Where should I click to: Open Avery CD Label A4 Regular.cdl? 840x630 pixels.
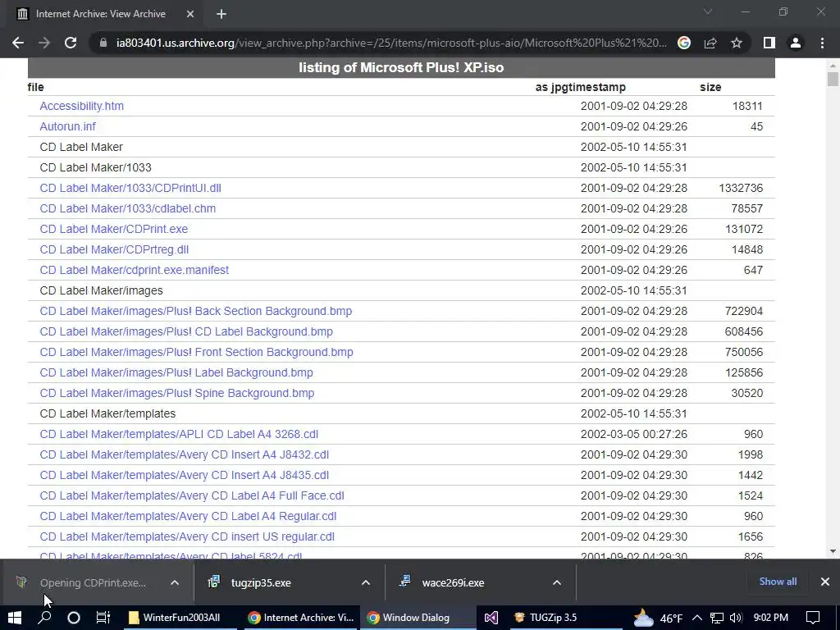click(x=188, y=517)
